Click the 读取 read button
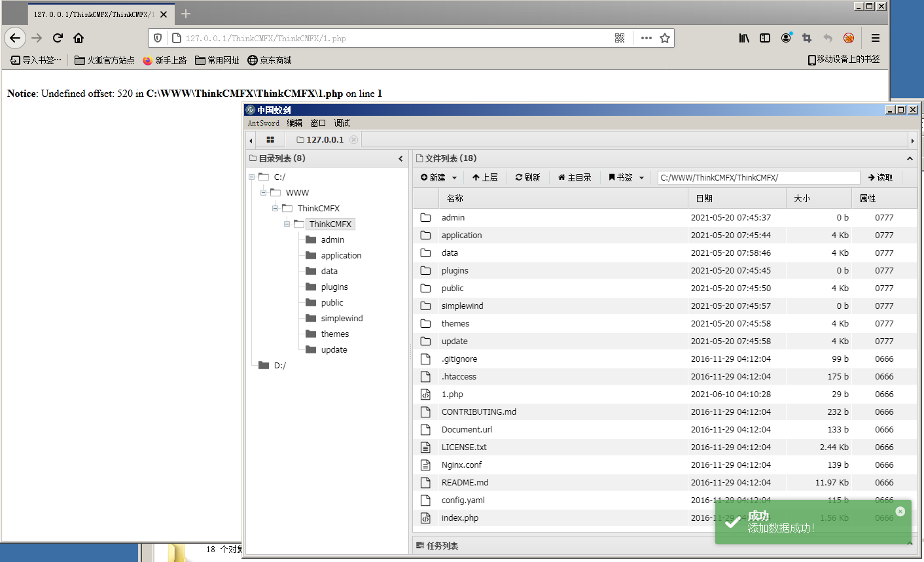924x562 pixels. pyautogui.click(x=880, y=177)
